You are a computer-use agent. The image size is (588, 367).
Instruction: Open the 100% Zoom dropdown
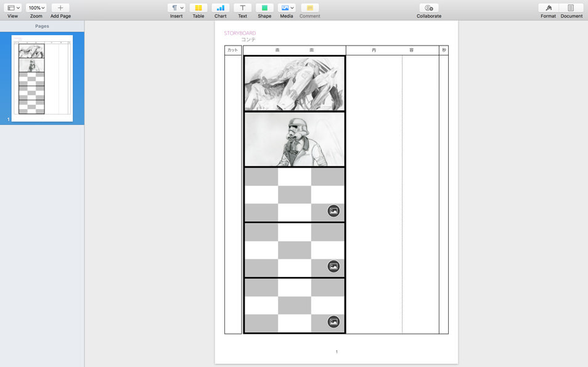(36, 8)
